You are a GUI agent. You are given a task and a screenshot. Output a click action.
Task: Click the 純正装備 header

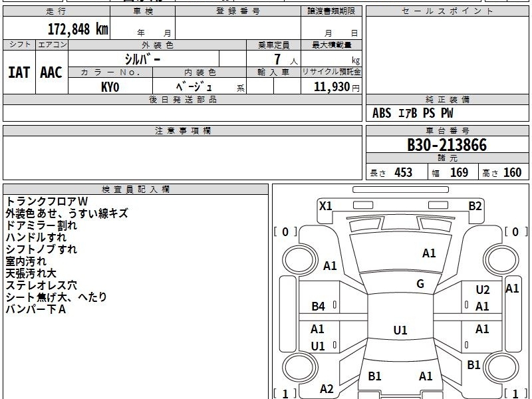pos(447,99)
